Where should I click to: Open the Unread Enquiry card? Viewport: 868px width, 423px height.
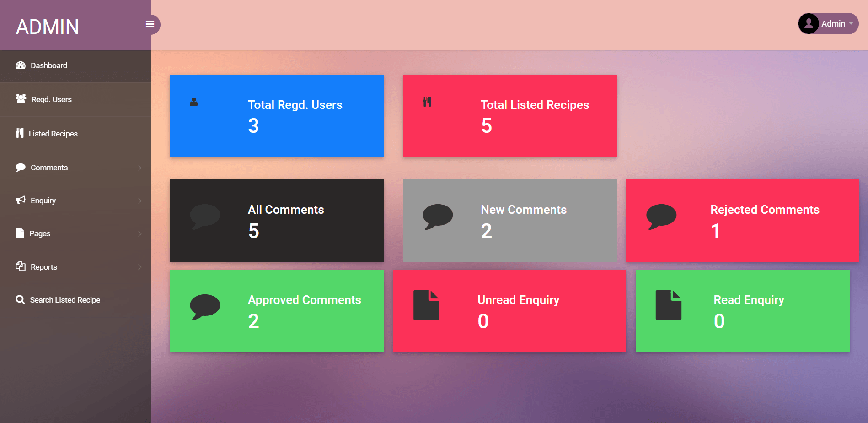(x=509, y=311)
